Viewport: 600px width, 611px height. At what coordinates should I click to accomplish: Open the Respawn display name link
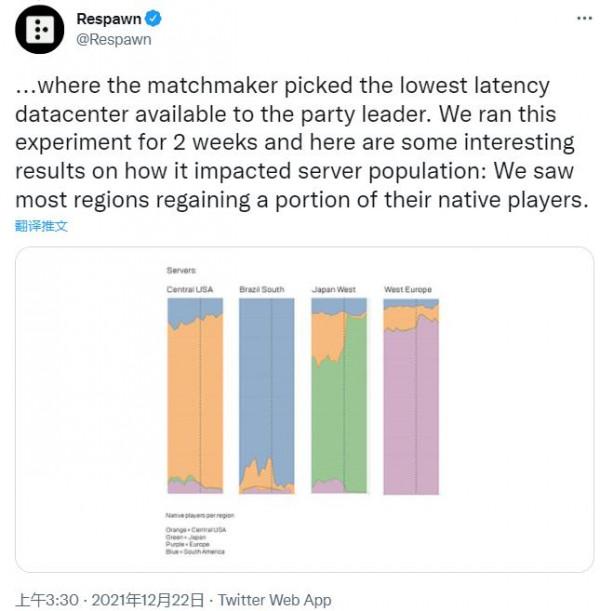(108, 19)
